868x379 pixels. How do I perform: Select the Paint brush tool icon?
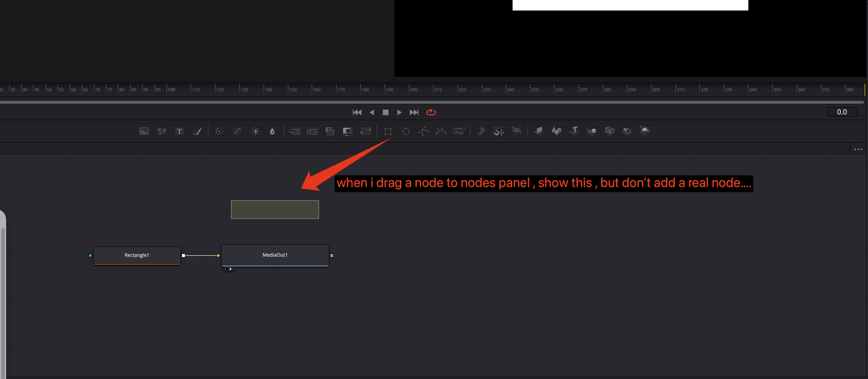click(x=197, y=131)
